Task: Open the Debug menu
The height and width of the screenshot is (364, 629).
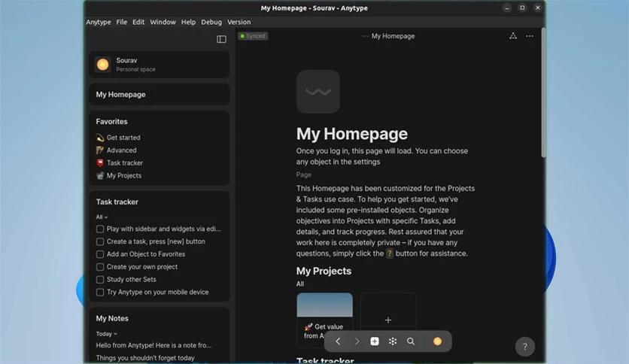Action: (211, 22)
